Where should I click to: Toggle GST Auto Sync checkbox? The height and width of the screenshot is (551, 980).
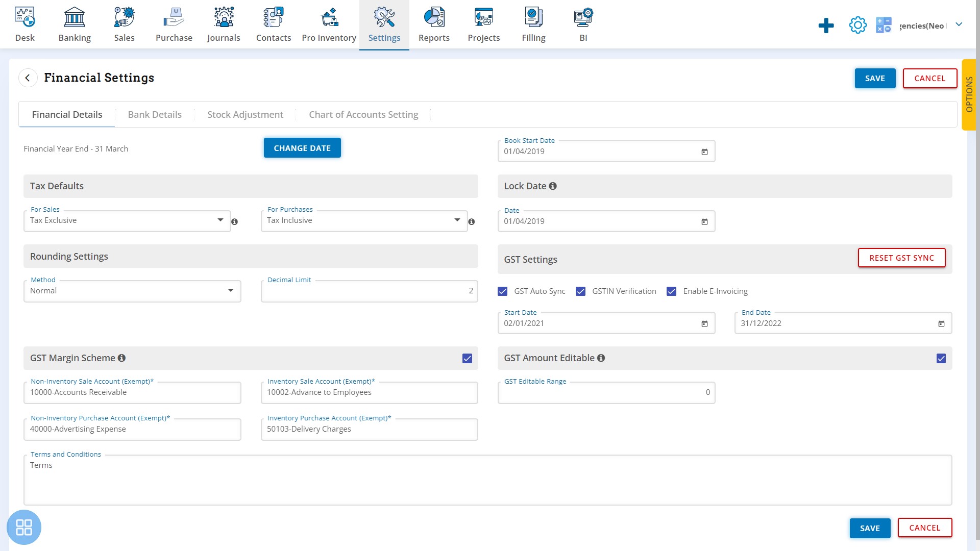coord(502,291)
